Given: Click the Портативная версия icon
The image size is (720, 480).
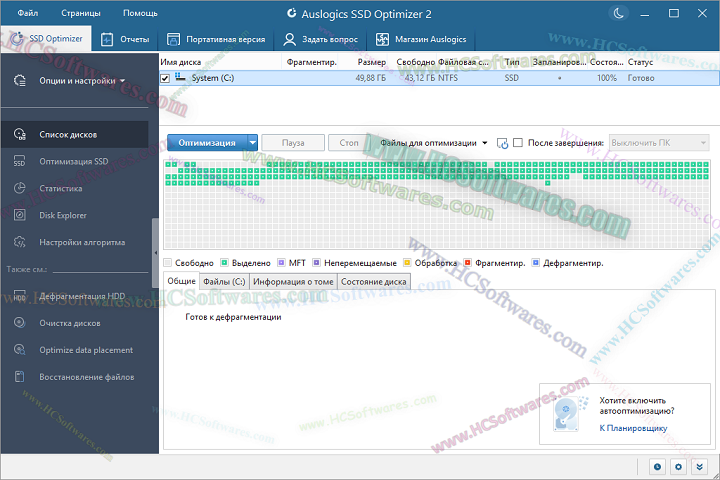Looking at the screenshot, I should click(x=173, y=40).
